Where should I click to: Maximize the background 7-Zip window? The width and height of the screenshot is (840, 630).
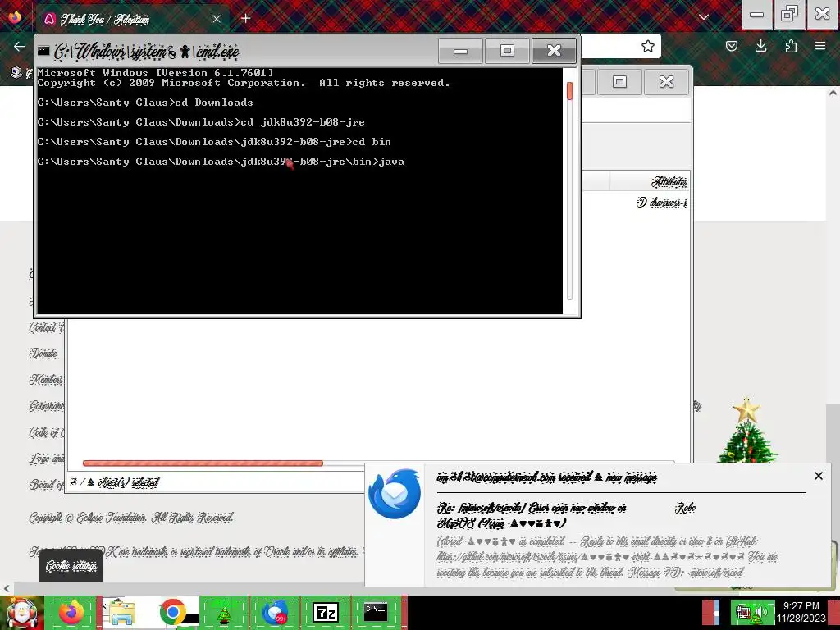(620, 82)
